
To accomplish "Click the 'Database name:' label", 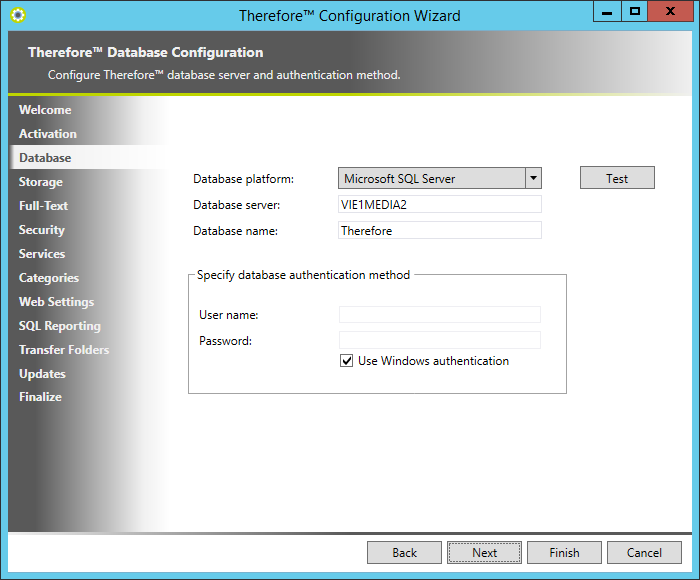I will tap(235, 231).
